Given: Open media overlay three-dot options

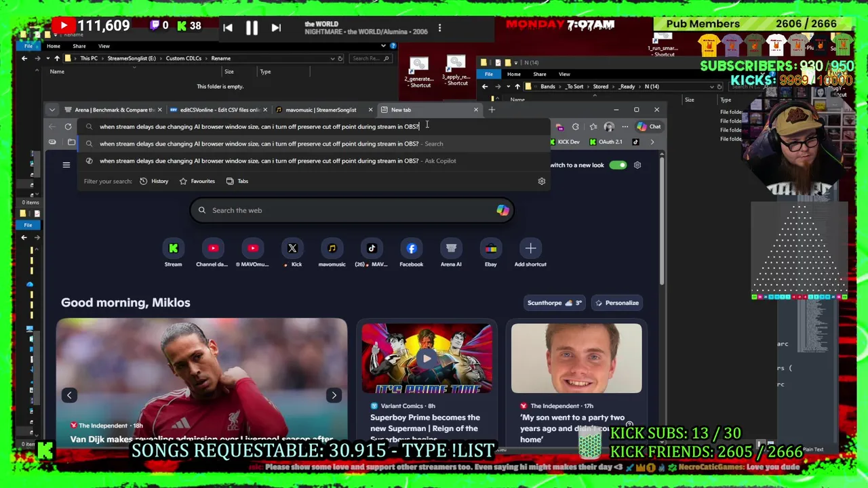Looking at the screenshot, I should pyautogui.click(x=439, y=28).
